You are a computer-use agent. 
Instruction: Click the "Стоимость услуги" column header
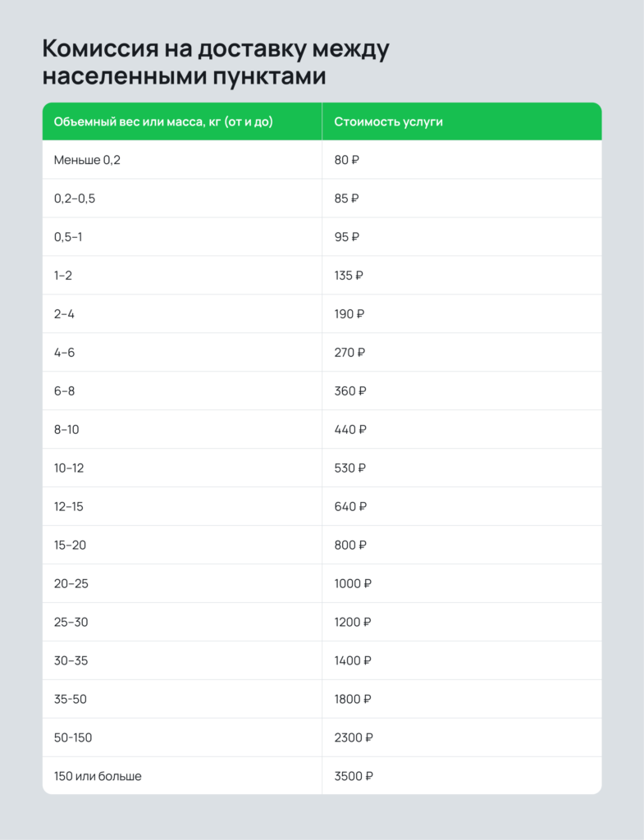[388, 122]
